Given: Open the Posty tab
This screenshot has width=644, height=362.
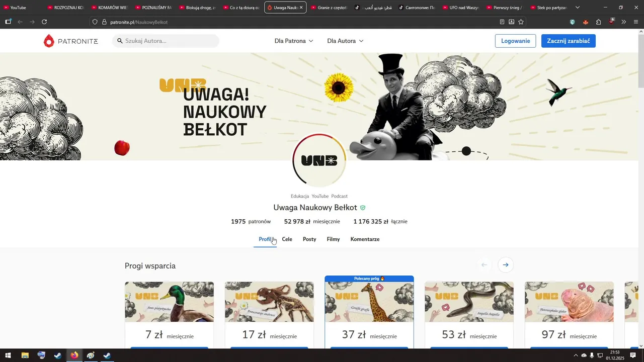Looking at the screenshot, I should tap(309, 239).
